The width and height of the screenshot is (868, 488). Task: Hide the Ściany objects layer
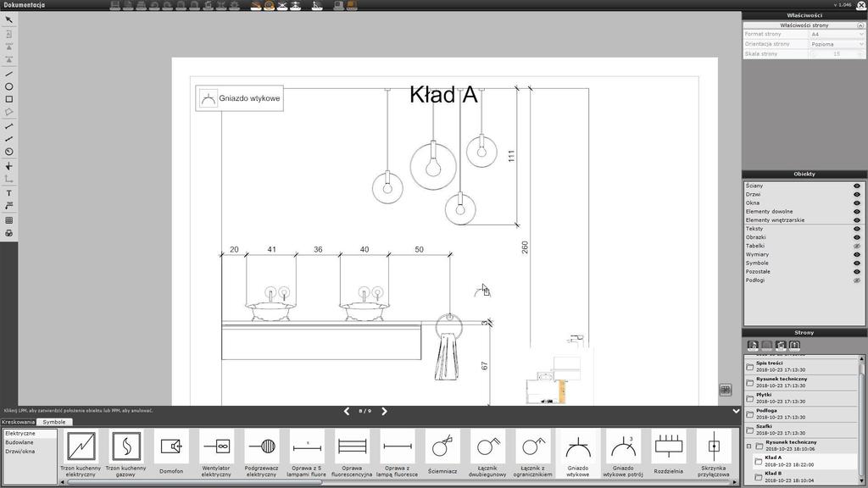point(856,186)
